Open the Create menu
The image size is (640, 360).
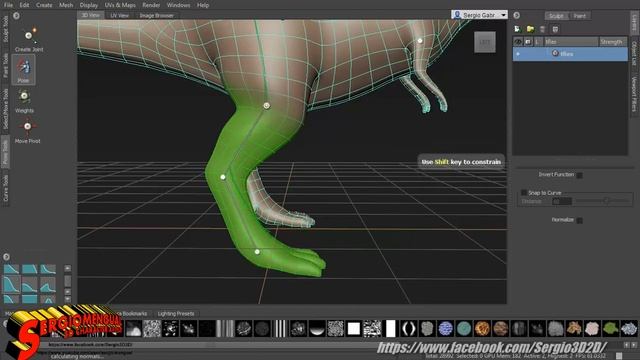pos(44,5)
